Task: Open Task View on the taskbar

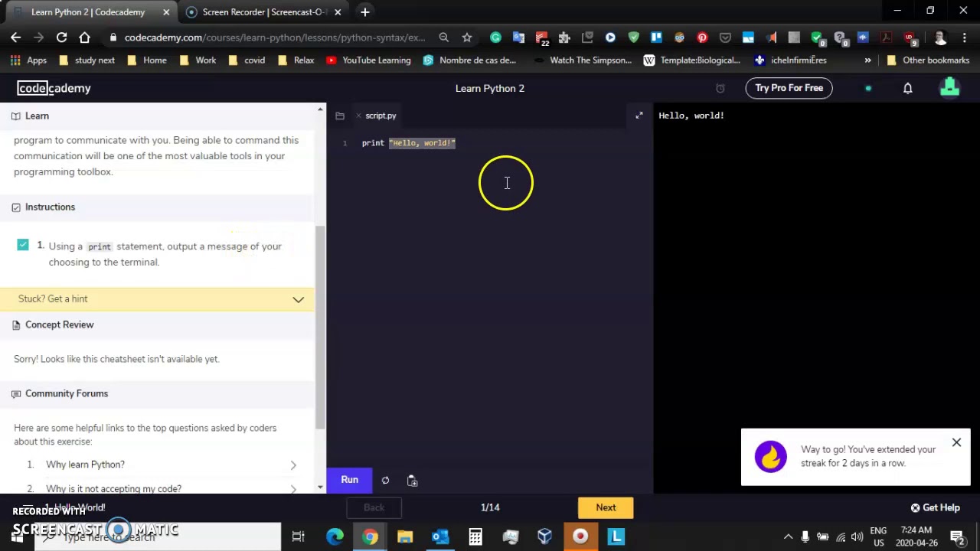Action: (299, 536)
